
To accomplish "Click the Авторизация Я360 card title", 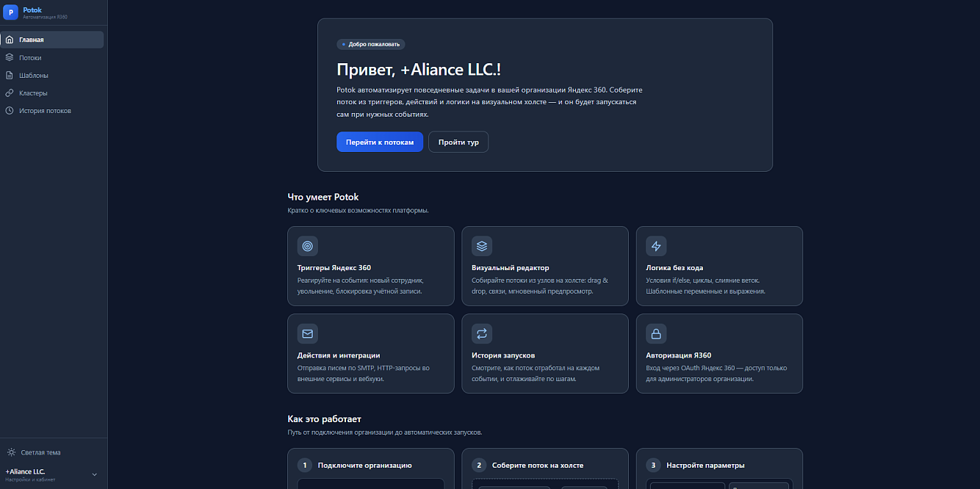I will point(679,355).
